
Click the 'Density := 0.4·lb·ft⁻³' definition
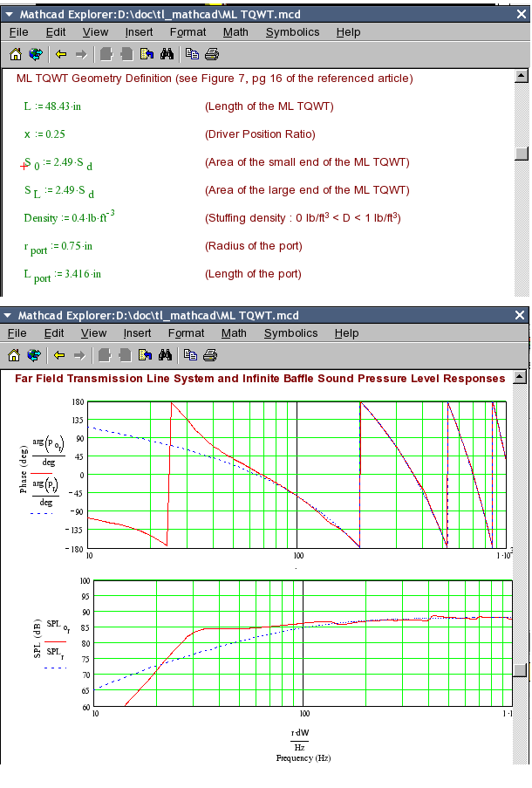[x=69, y=217]
